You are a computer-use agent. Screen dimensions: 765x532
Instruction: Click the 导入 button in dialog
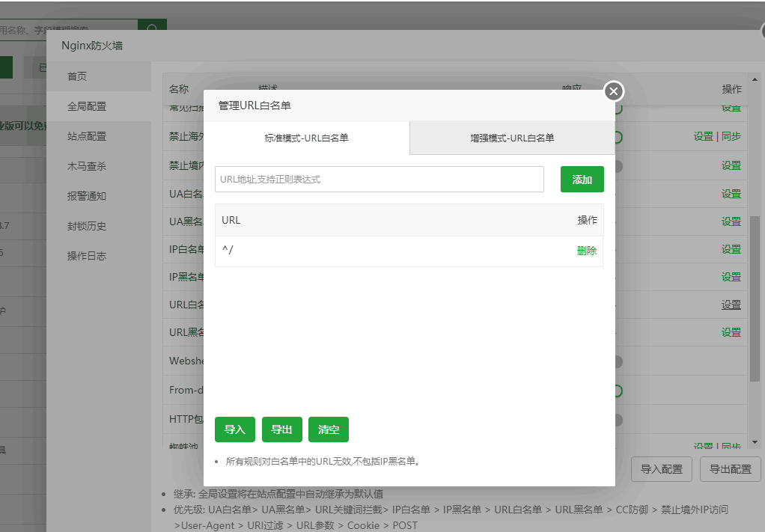(x=235, y=429)
